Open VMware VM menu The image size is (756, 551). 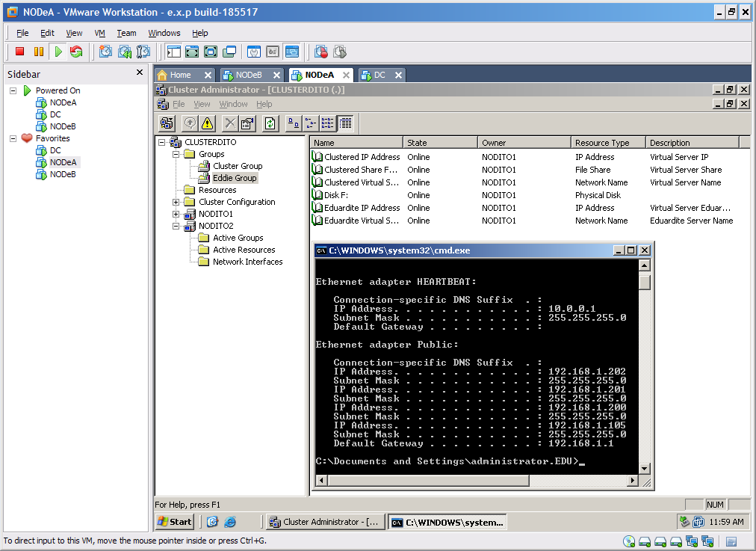tap(99, 33)
